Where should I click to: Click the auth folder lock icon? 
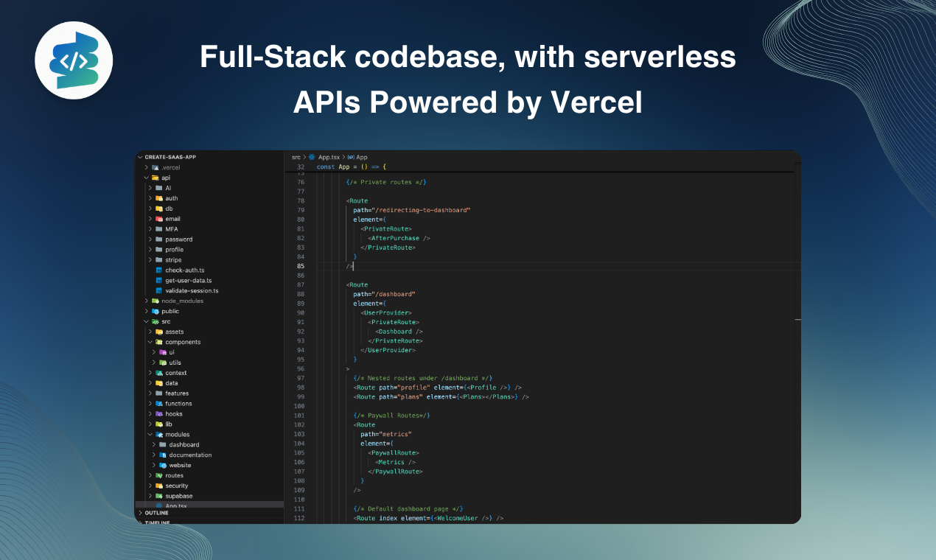click(159, 198)
